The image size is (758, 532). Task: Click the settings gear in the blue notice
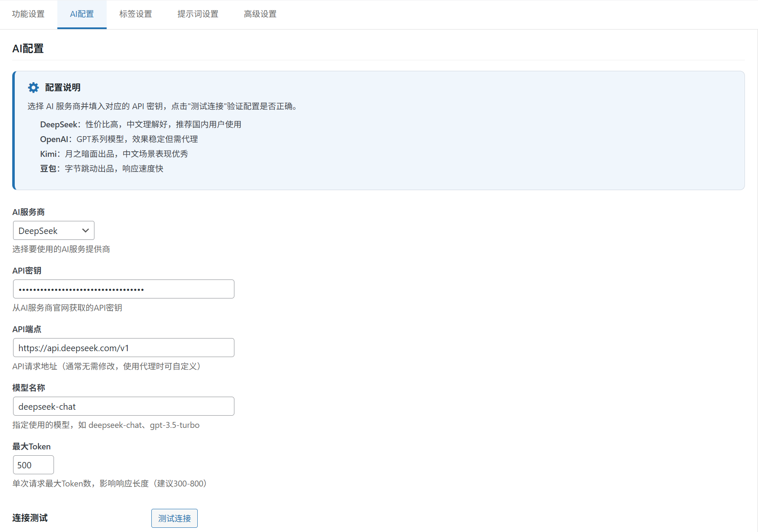[33, 87]
